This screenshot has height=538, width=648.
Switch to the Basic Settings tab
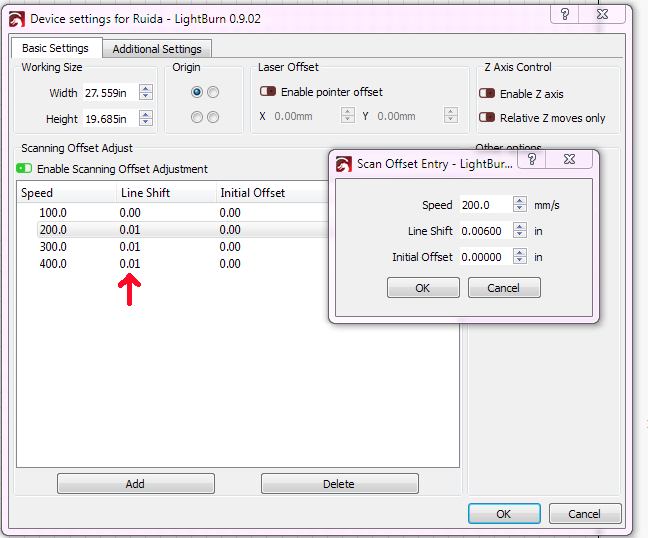(x=55, y=48)
